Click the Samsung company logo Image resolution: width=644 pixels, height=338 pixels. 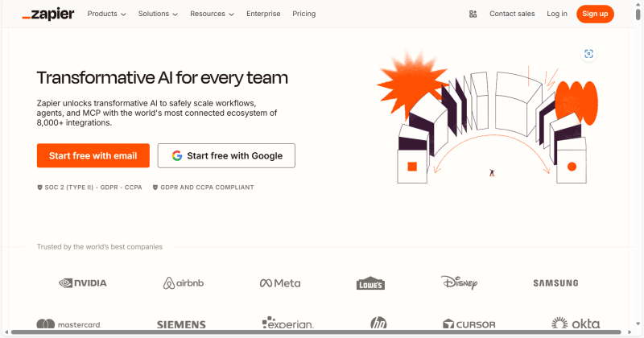555,282
